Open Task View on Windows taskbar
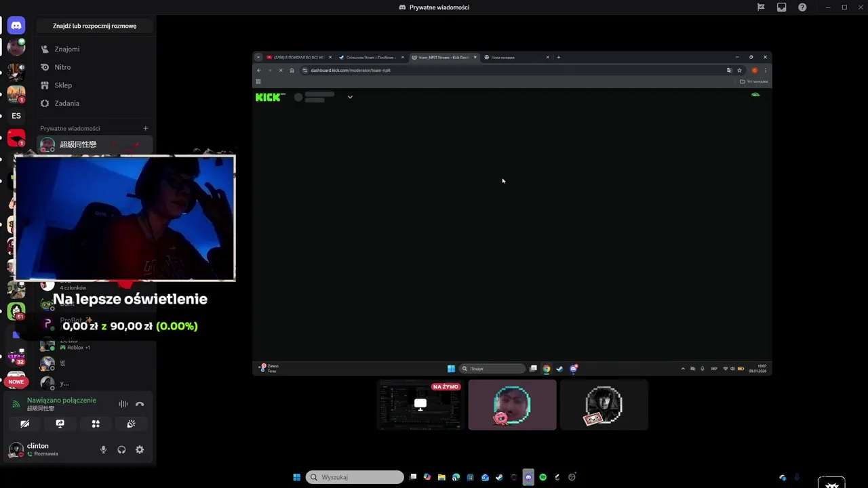 pos(413,477)
